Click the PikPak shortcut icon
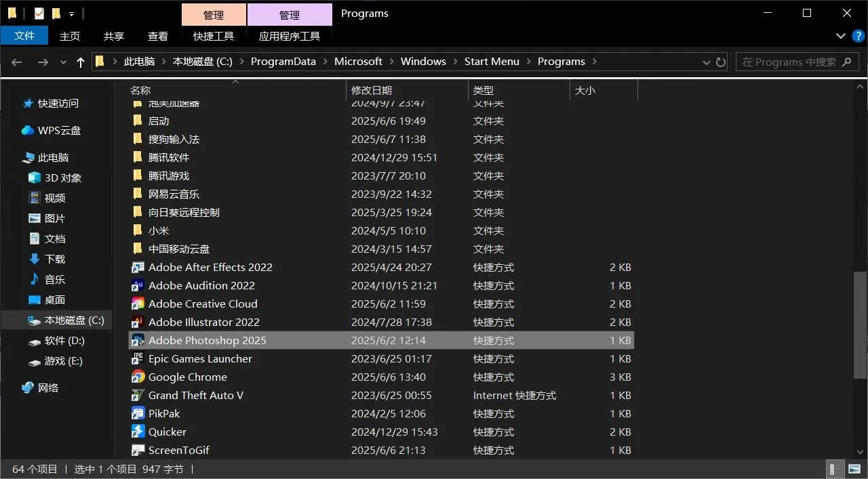Screen dimensions: 868x479 tap(138, 414)
